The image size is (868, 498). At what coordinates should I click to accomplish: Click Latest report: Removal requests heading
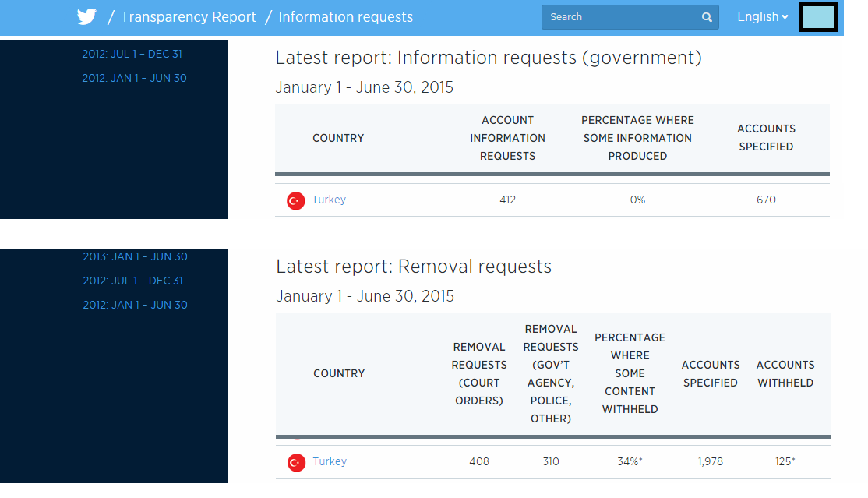[414, 267]
